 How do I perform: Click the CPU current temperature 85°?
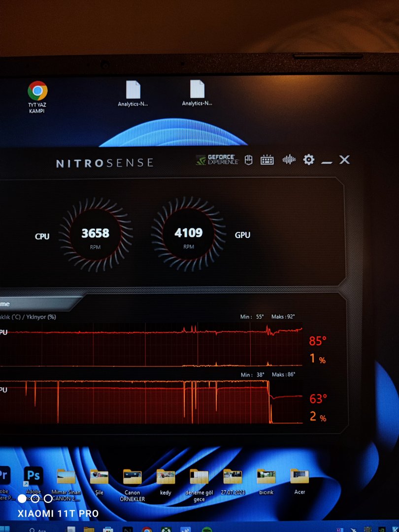318,341
